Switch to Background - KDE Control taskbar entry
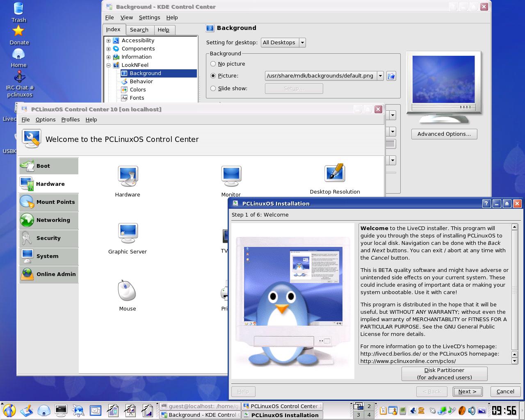Screen dimensions: 525x420 [200, 415]
